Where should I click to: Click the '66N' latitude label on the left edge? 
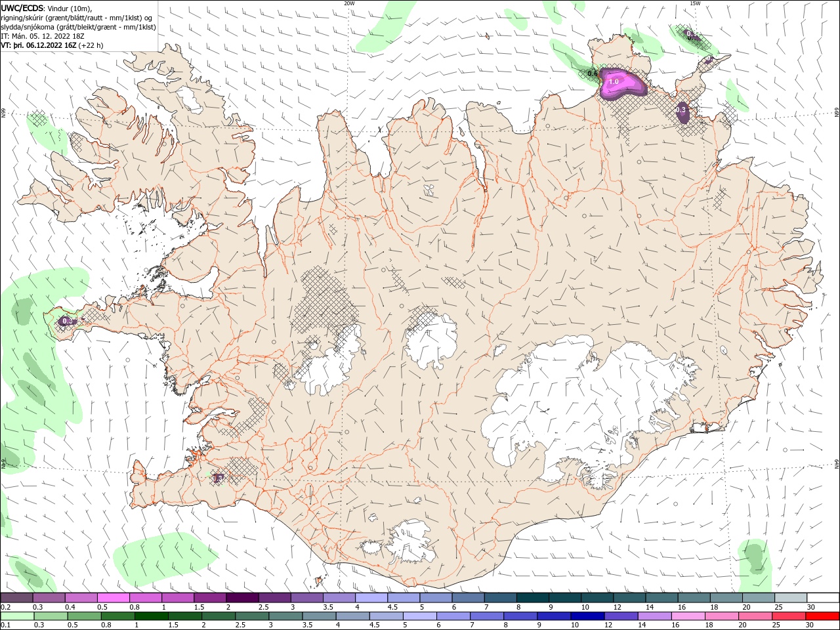(x=3, y=113)
